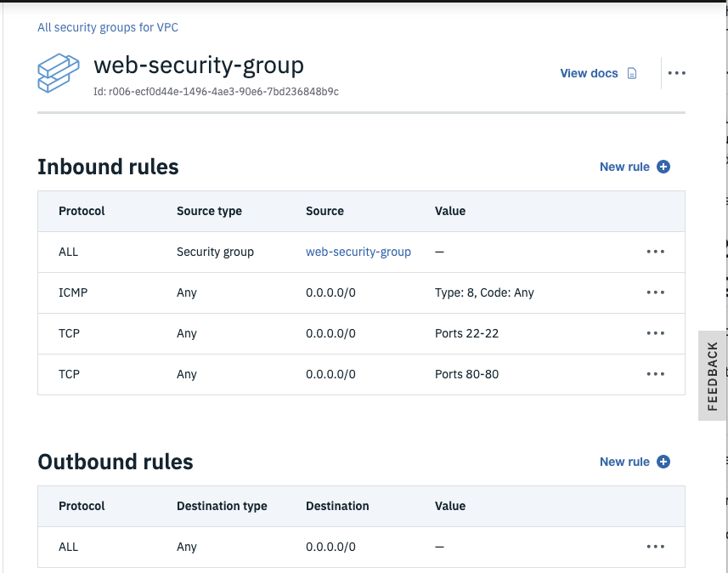Viewport: 728px width, 573px height.
Task: Click the View docs document icon
Action: [632, 73]
